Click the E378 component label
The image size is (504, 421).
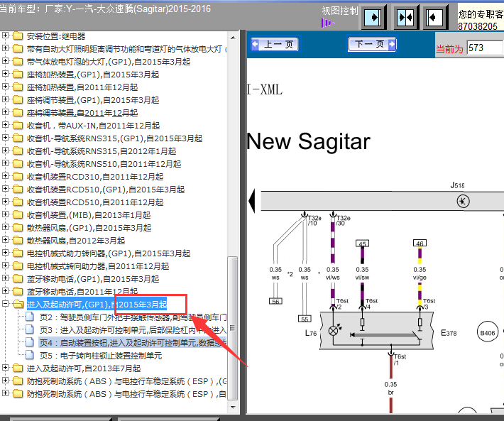pos(449,333)
